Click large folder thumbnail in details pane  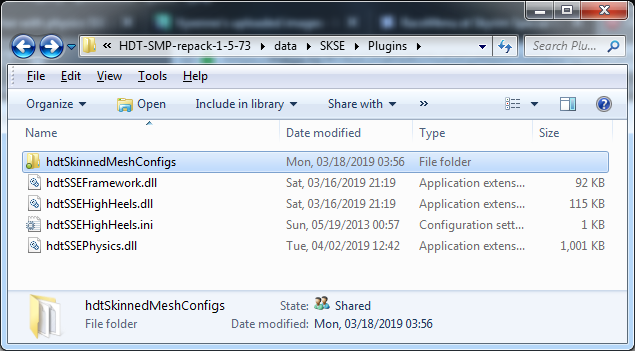(x=45, y=316)
